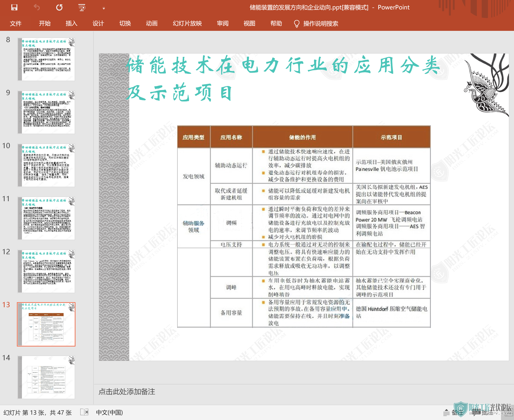Open the 切换 ribbon tab
514x420 pixels.
pyautogui.click(x=125, y=23)
